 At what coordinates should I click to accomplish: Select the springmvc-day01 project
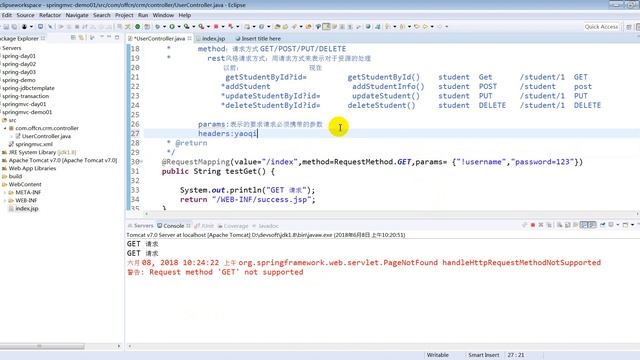24,104
